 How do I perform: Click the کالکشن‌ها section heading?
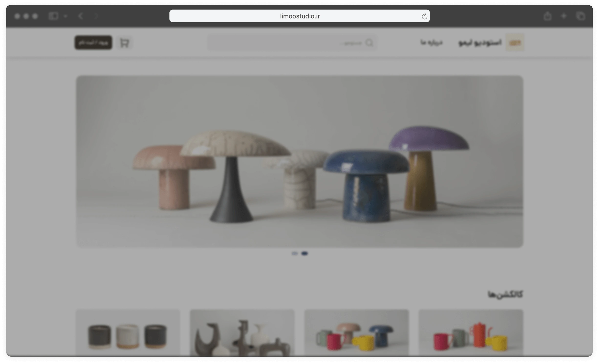tap(505, 294)
